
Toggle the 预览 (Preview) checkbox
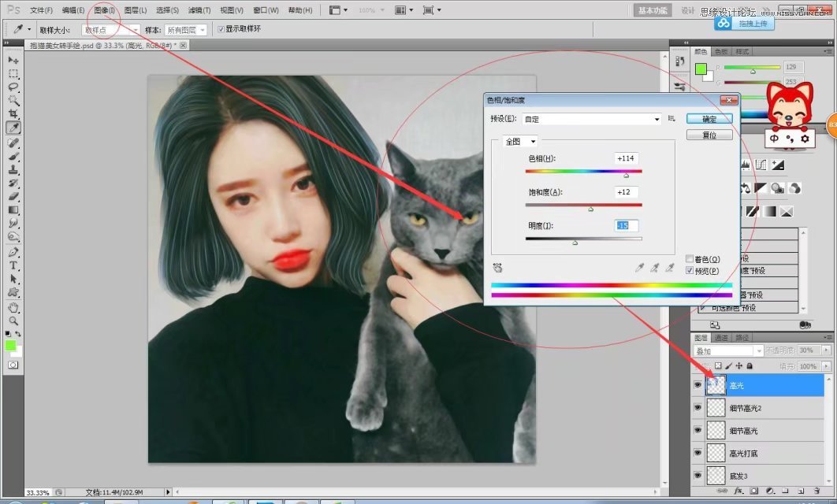pos(690,270)
